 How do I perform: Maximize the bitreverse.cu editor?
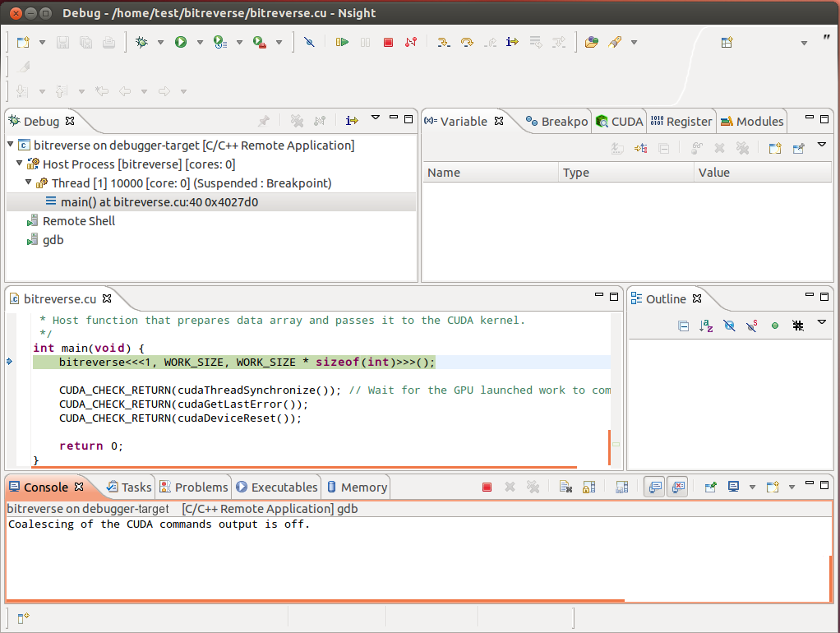614,298
